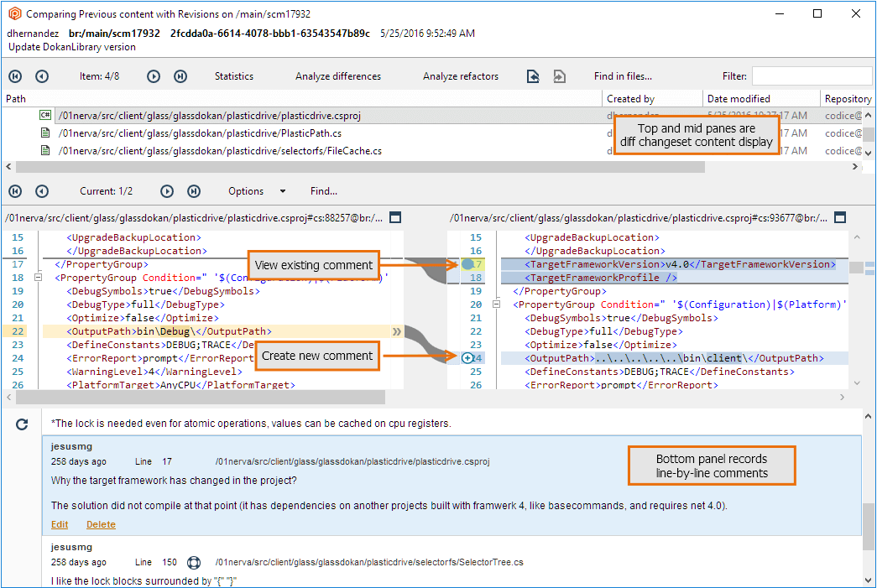877x588 pixels.
Task: Click the TargetFrameworkVersion line in right pane
Action: [x=680, y=264]
